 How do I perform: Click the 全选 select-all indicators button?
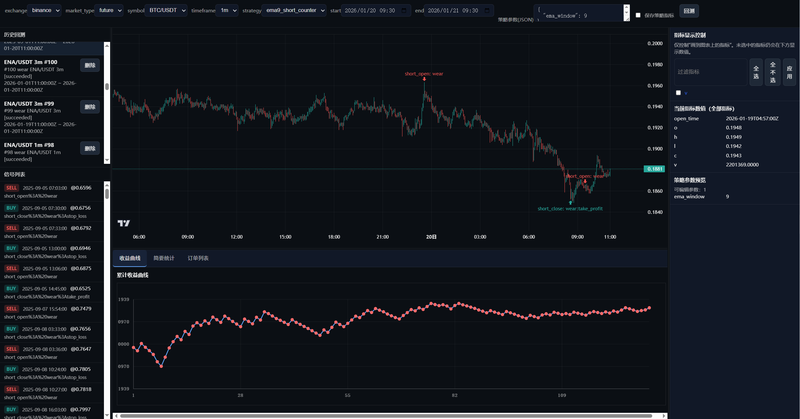[x=755, y=71]
